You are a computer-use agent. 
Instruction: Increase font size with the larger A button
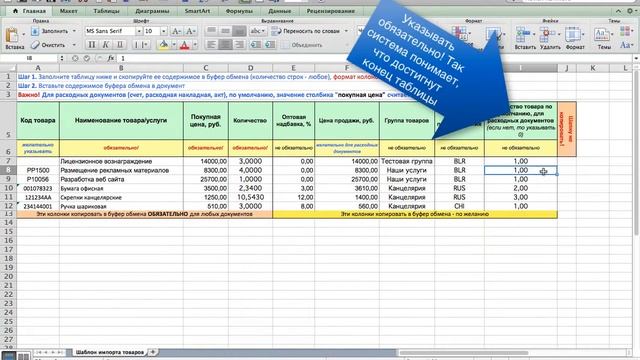coord(176,31)
